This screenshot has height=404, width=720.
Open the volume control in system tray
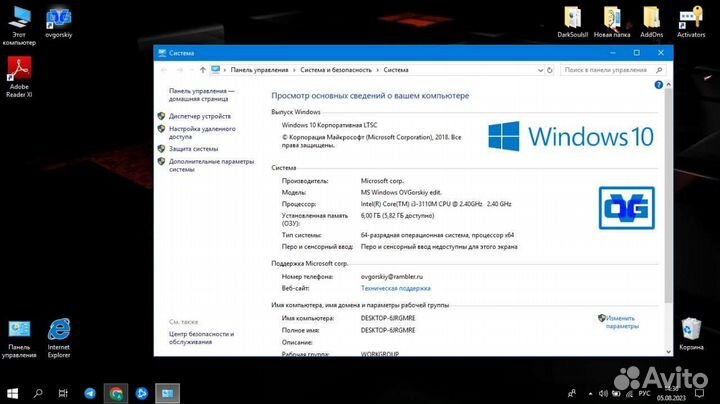603,394
